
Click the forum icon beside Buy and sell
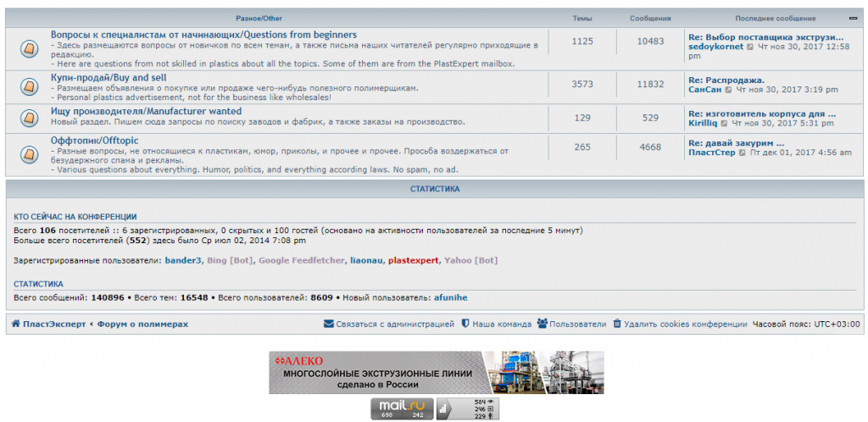28,85
